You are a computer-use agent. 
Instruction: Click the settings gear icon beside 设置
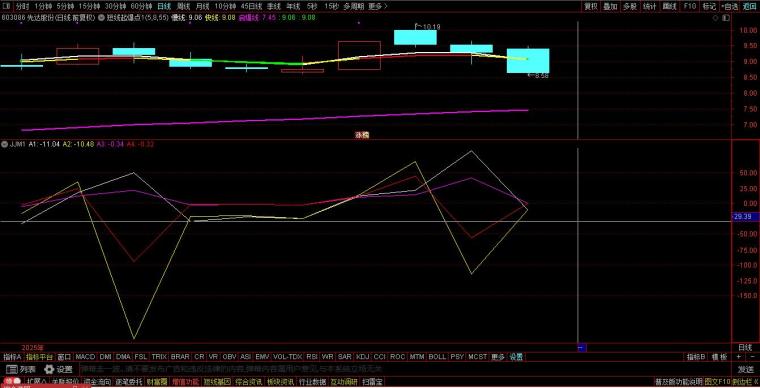point(48,369)
